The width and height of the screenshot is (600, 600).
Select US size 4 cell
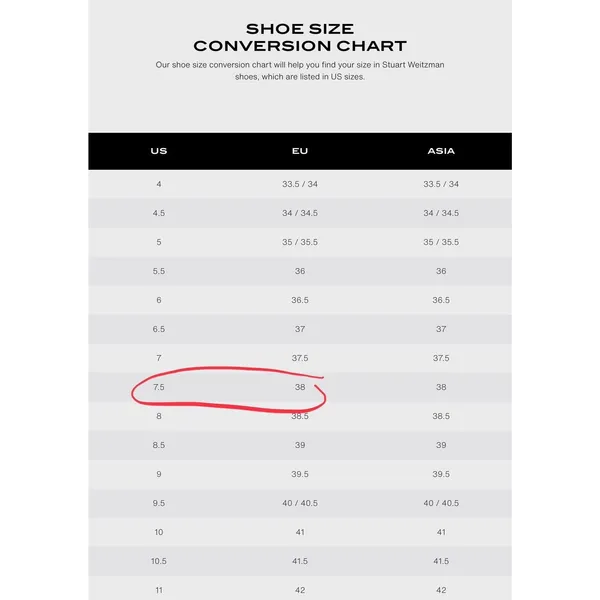coord(158,184)
